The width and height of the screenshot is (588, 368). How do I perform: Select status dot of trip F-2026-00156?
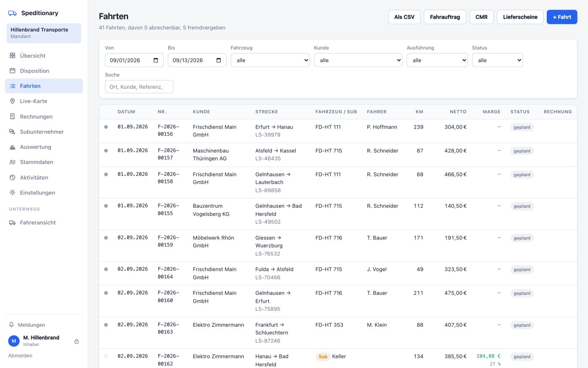pyautogui.click(x=106, y=127)
